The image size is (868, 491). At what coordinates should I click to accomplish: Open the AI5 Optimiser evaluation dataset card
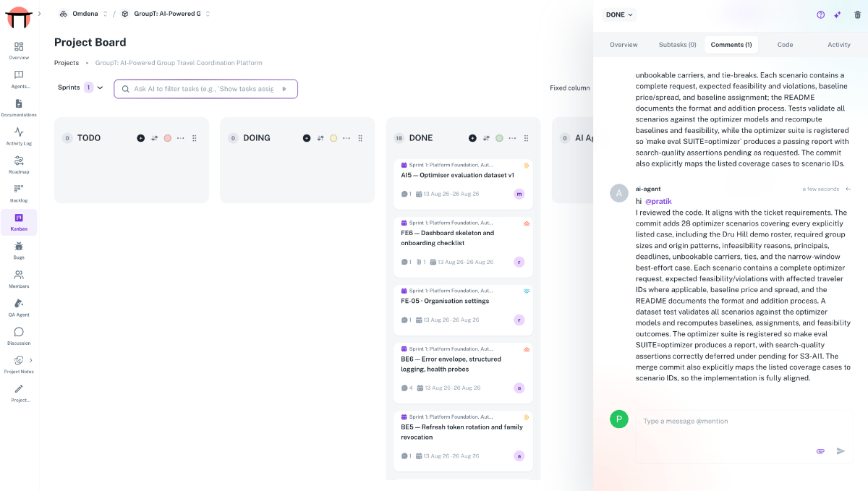(x=463, y=182)
